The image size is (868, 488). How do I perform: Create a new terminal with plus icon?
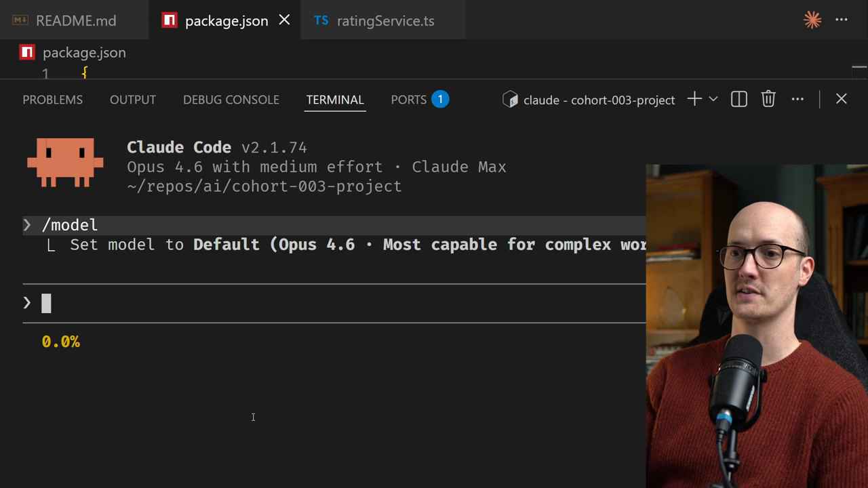tap(694, 100)
